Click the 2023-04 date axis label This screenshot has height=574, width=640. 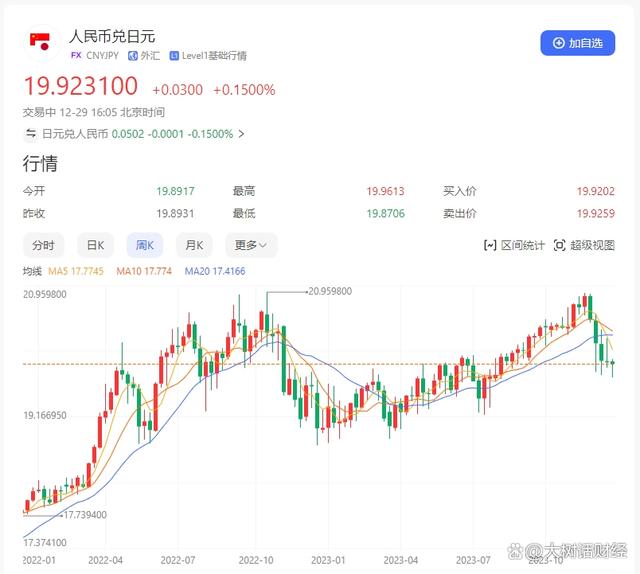(x=400, y=560)
